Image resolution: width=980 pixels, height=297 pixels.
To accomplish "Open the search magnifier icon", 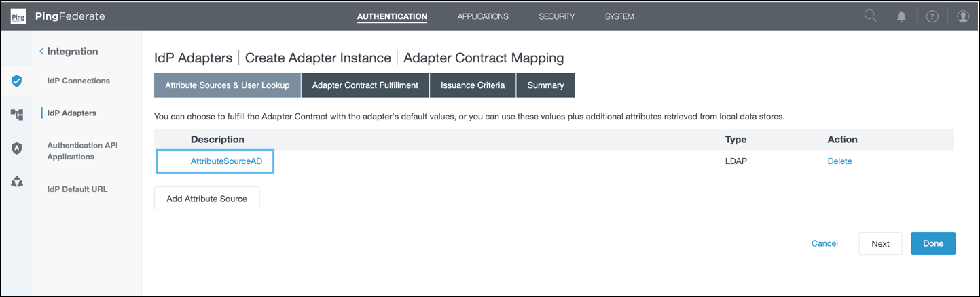I will click(870, 16).
